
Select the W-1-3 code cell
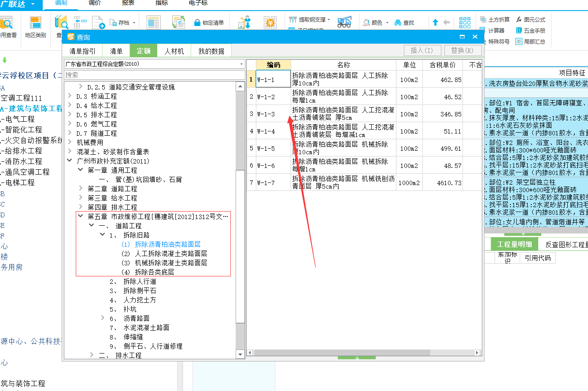pyautogui.click(x=274, y=114)
